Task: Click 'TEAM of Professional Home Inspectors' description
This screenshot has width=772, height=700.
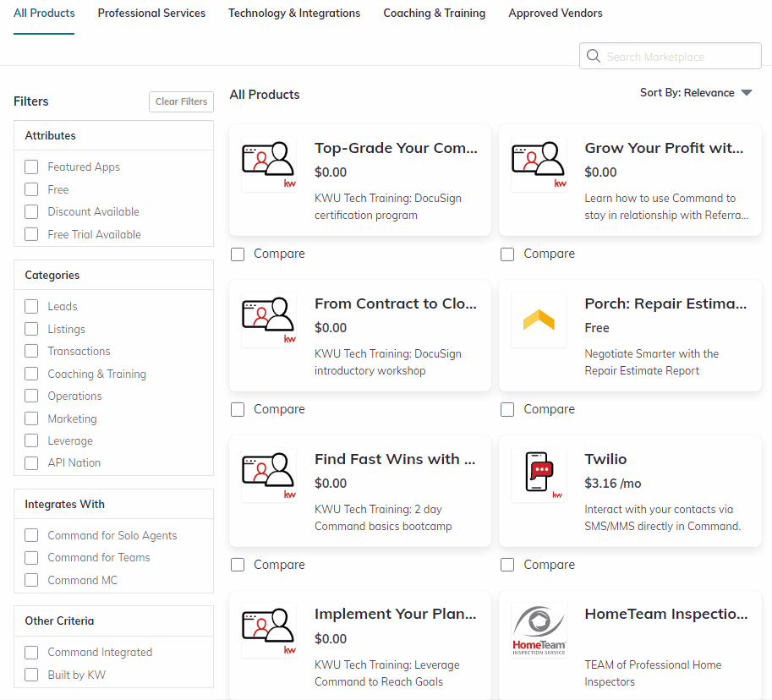Action: [x=653, y=674]
